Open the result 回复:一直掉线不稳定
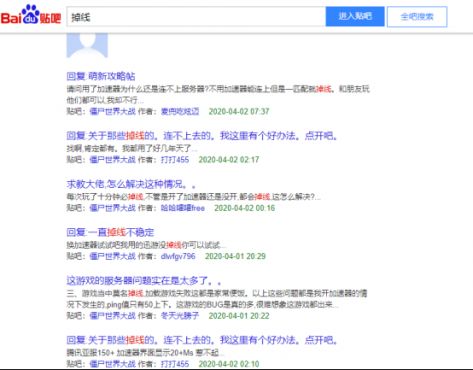 click(110, 232)
